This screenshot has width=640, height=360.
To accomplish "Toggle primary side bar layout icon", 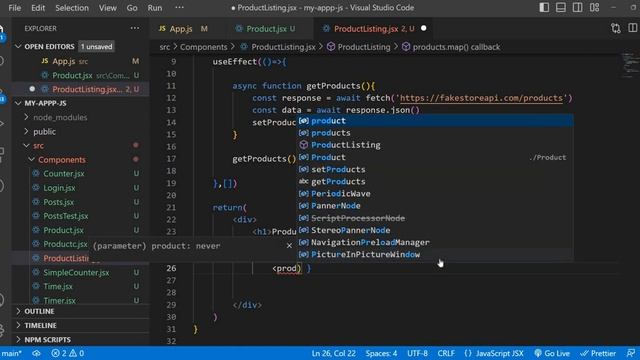I will [x=544, y=7].
